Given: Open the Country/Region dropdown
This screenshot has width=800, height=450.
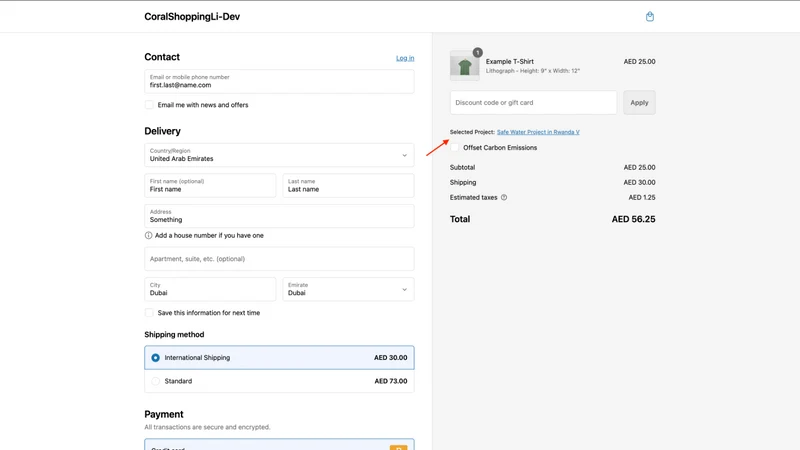Looking at the screenshot, I should (279, 155).
